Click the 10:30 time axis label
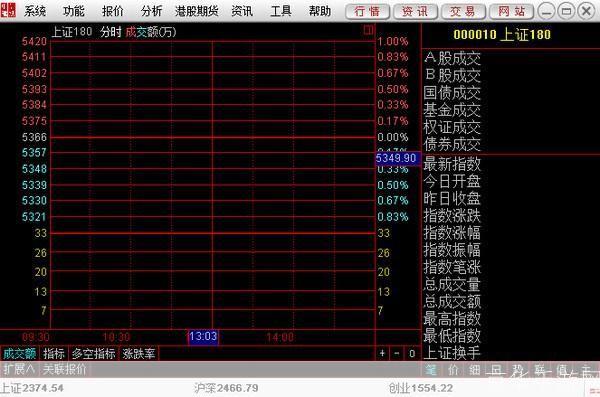Image resolution: width=600 pixels, height=397 pixels. 116,337
